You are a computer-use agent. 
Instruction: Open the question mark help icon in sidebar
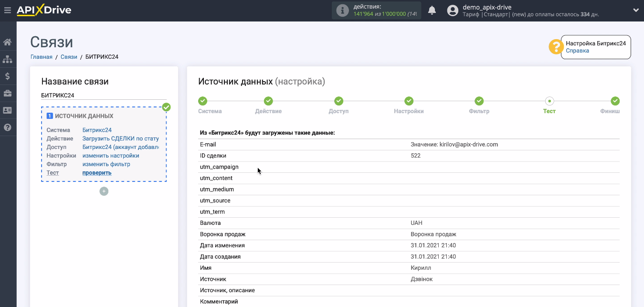[8, 127]
